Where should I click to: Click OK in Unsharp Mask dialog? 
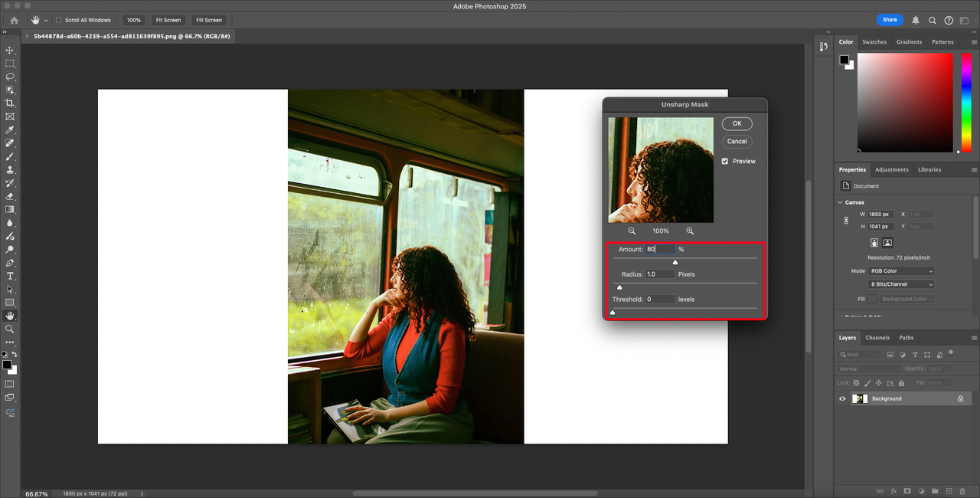pyautogui.click(x=737, y=123)
